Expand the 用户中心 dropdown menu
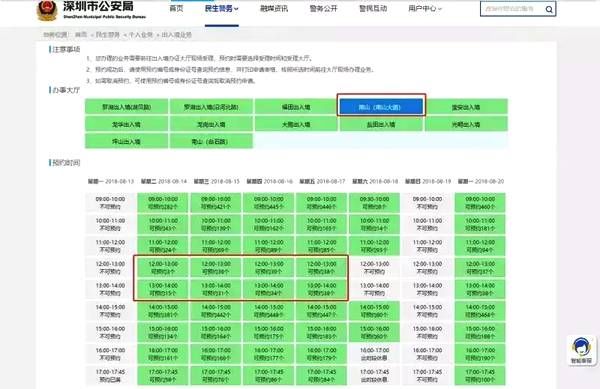Viewport: 600px width, 389px height. 425,8
